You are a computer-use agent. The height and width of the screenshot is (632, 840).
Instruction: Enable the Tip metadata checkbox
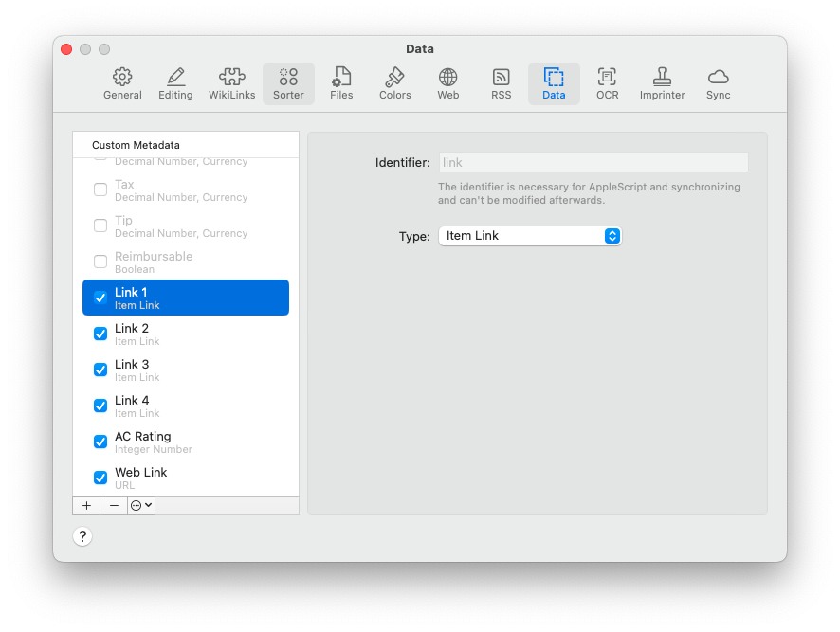(100, 226)
